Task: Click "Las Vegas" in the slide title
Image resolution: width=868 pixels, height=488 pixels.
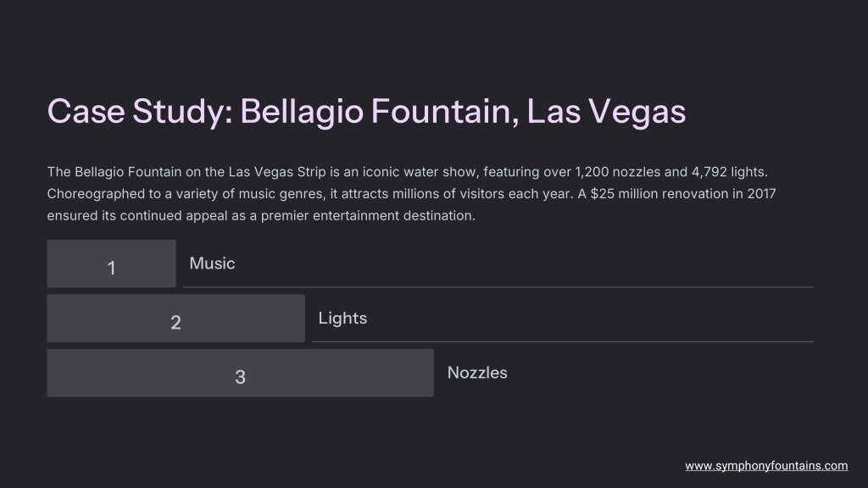Action: (x=606, y=111)
